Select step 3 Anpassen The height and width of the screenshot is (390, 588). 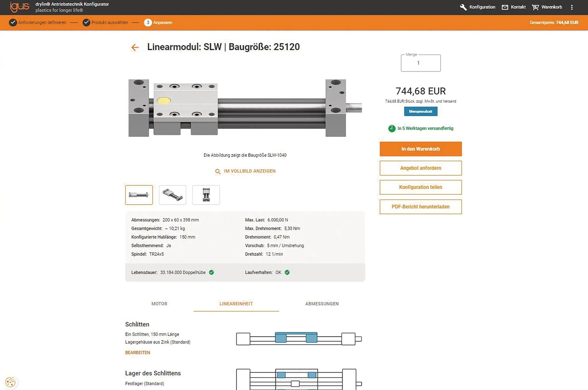tap(158, 22)
